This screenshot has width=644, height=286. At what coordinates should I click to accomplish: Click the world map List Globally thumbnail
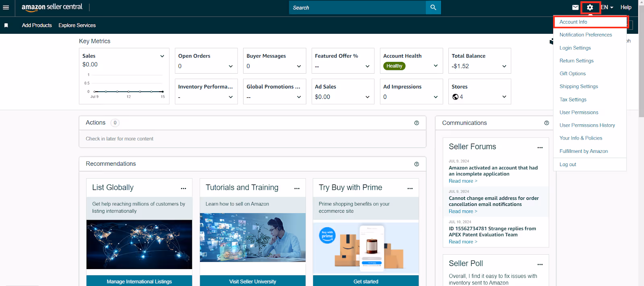[139, 245]
